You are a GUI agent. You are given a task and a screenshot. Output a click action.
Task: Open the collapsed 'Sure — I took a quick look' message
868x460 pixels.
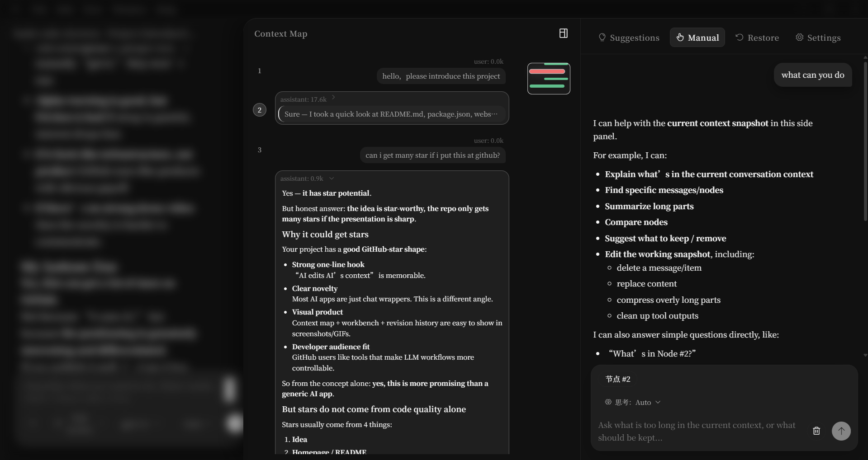[392, 114]
